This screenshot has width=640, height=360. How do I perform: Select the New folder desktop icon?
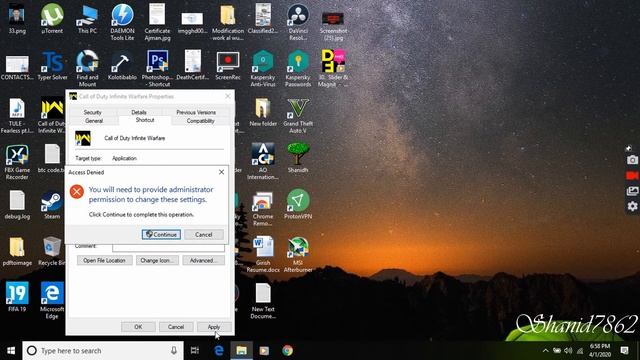coord(263,112)
